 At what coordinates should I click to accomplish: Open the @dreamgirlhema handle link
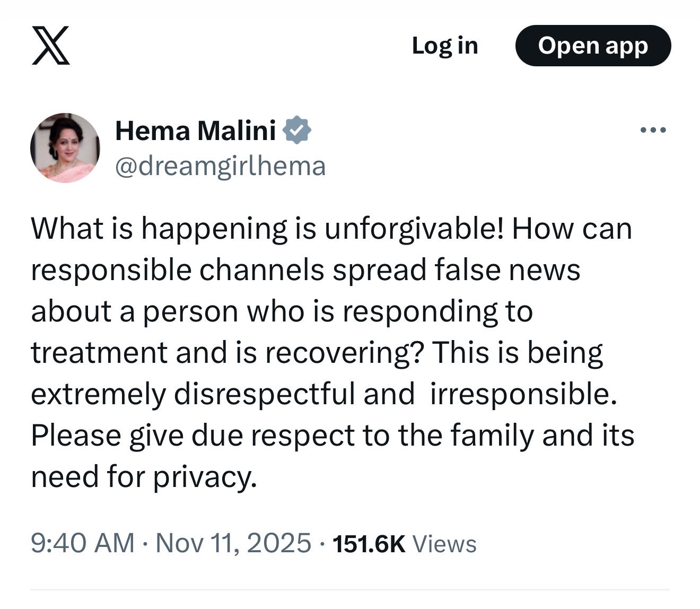point(220,166)
